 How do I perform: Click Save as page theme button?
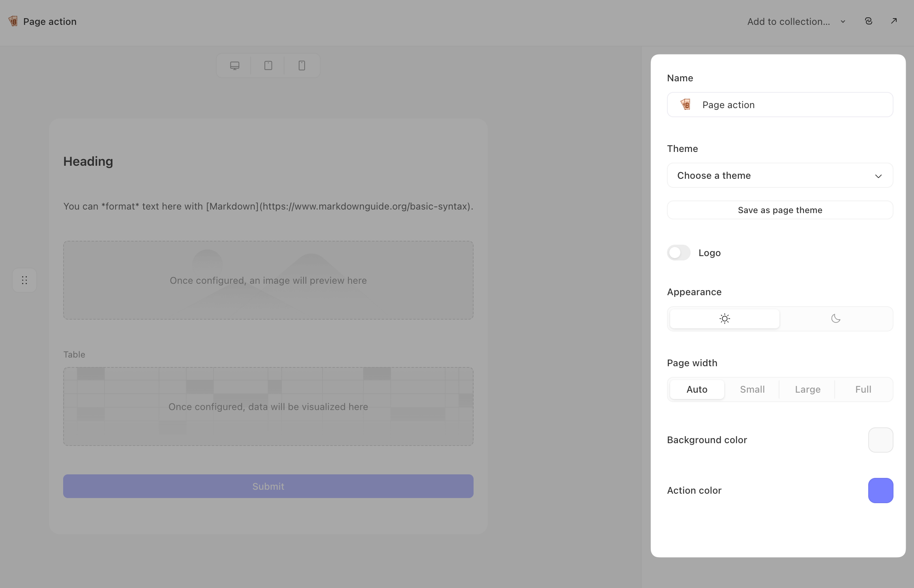[x=780, y=210]
